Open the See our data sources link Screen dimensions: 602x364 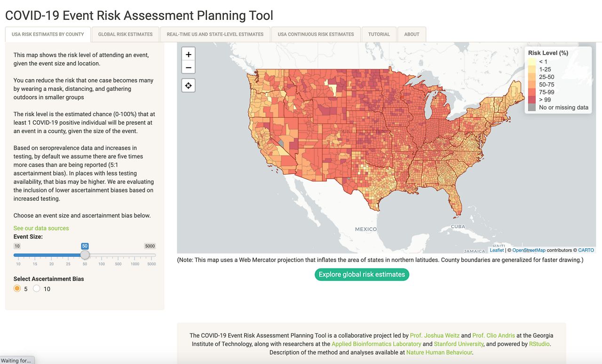pos(41,228)
